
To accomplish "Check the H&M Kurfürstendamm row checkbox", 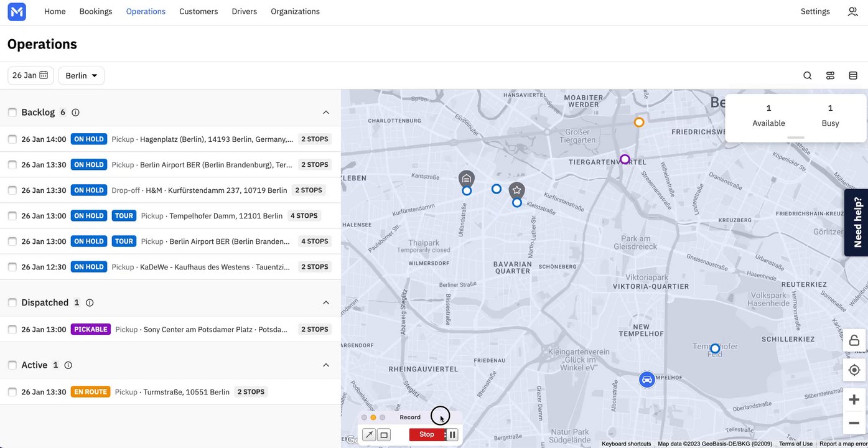I will coord(12,190).
